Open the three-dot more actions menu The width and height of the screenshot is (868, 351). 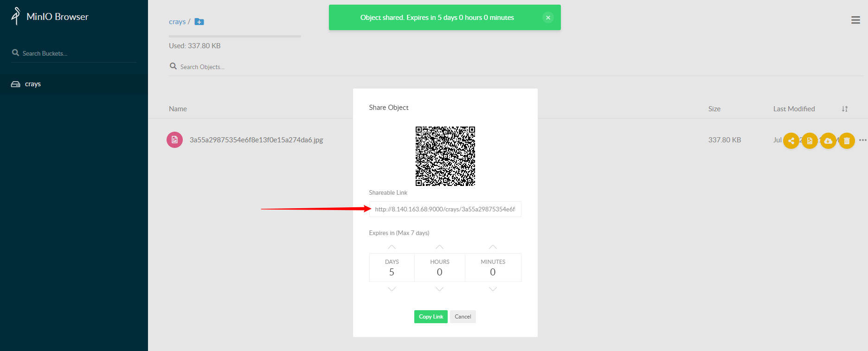click(862, 140)
